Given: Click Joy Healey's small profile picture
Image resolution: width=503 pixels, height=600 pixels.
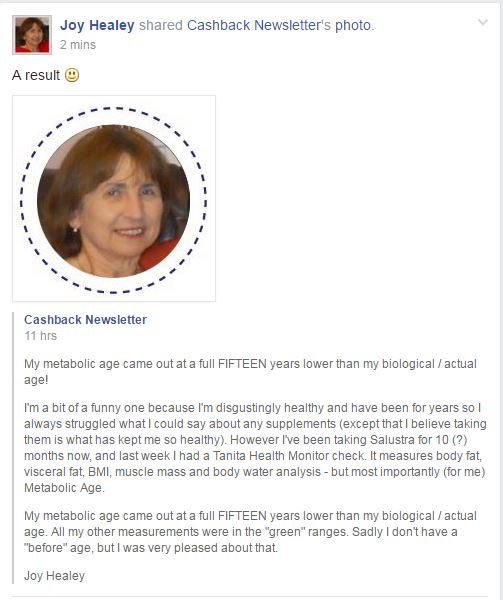Looking at the screenshot, I should [32, 35].
